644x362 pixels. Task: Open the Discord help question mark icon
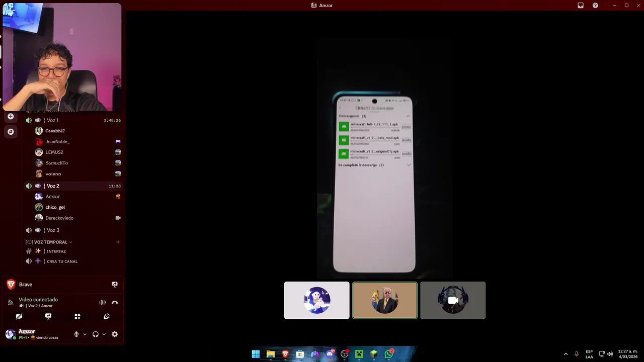[595, 6]
